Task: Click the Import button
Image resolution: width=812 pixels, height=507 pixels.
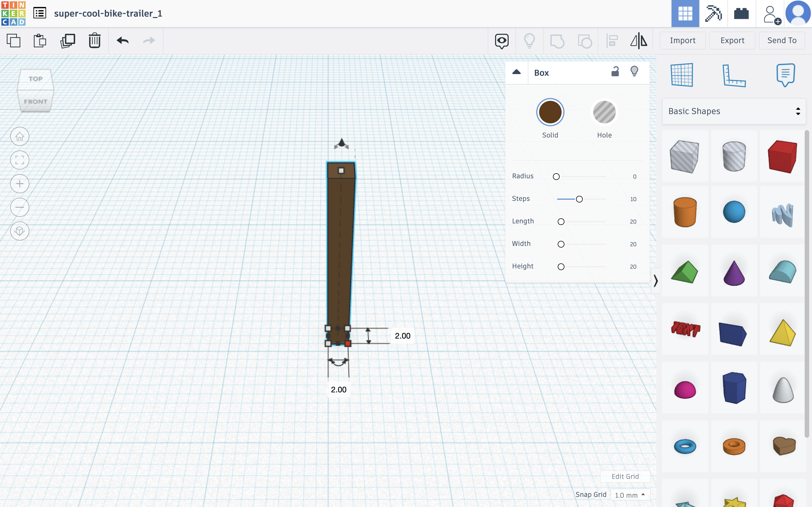Action: click(x=682, y=41)
